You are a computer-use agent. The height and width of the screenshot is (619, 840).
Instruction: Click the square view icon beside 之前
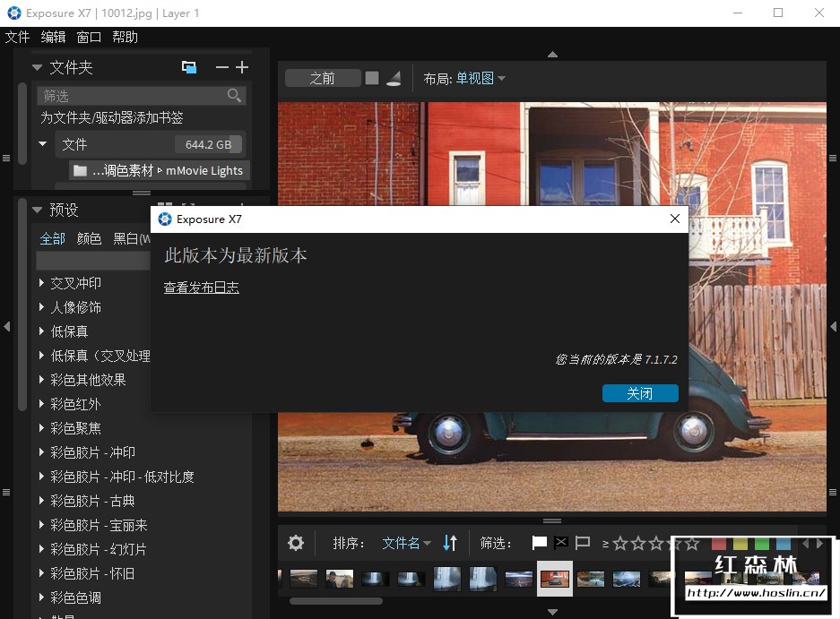(x=372, y=78)
